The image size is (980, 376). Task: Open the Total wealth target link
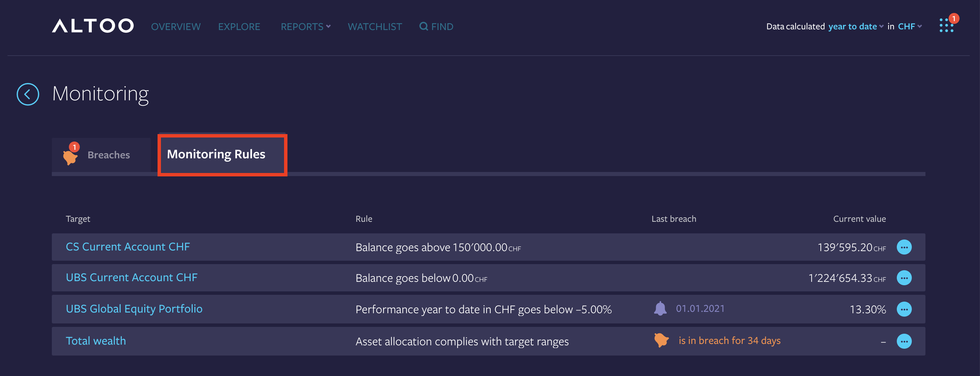[x=95, y=341]
